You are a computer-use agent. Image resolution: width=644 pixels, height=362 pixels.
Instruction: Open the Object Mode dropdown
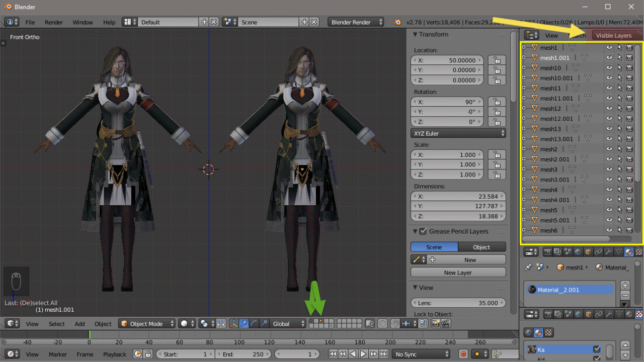pyautogui.click(x=147, y=324)
